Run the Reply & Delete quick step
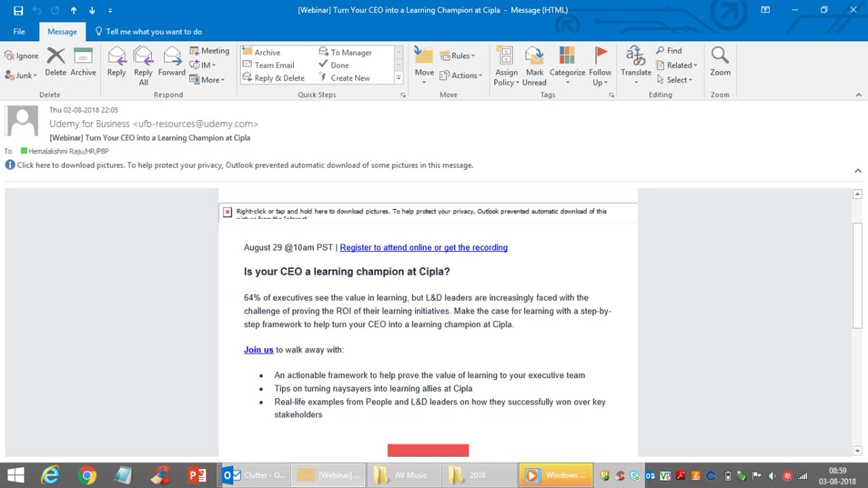This screenshot has width=868, height=488. [x=273, y=78]
